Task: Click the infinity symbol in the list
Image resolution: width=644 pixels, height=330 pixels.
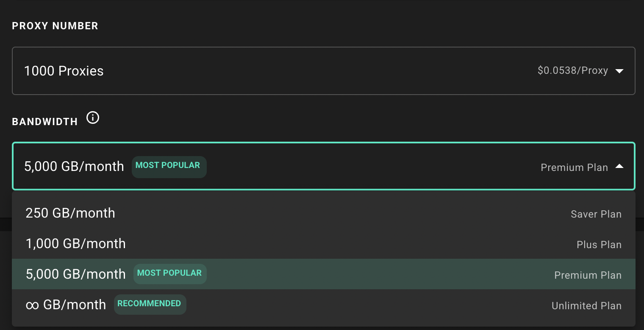Action: click(32, 305)
